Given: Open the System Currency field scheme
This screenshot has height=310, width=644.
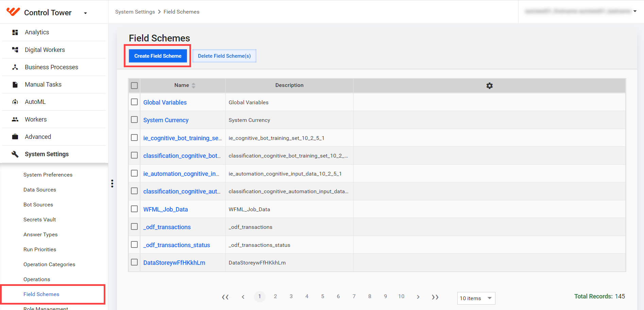Looking at the screenshot, I should 166,120.
